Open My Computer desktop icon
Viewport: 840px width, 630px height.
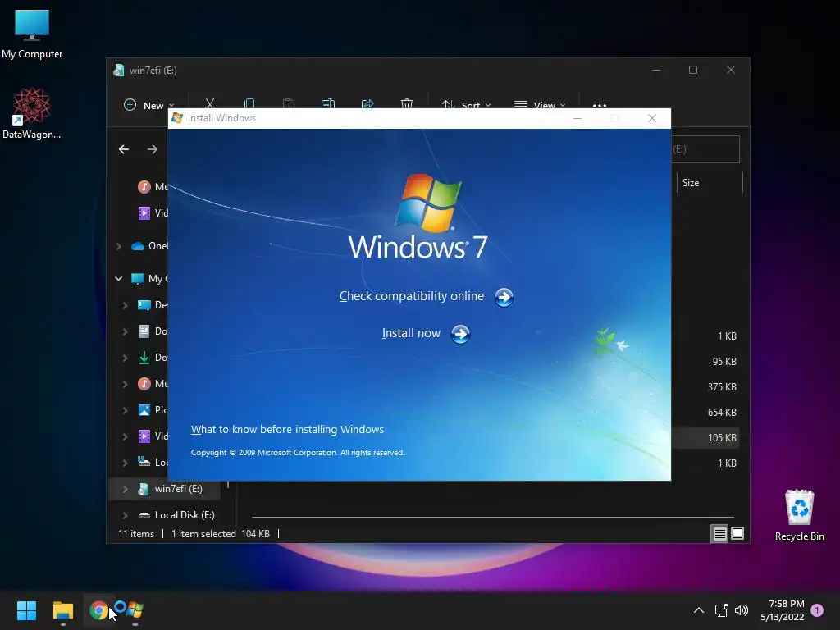click(32, 34)
